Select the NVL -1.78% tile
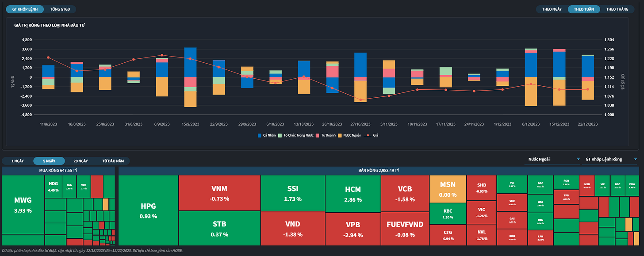The height and width of the screenshot is (256, 644). pyautogui.click(x=481, y=235)
